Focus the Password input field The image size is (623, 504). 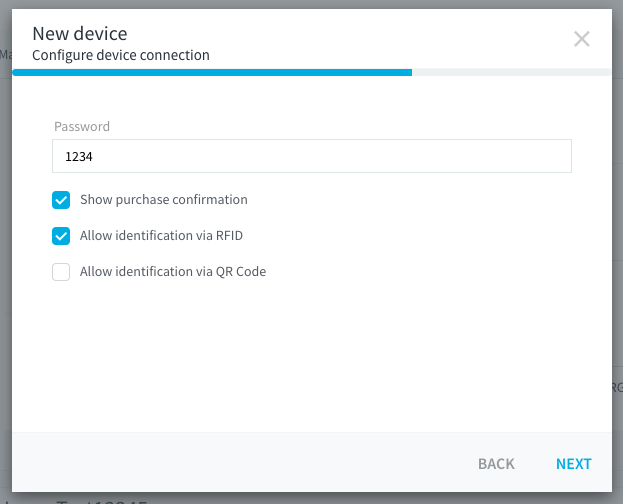(x=312, y=156)
